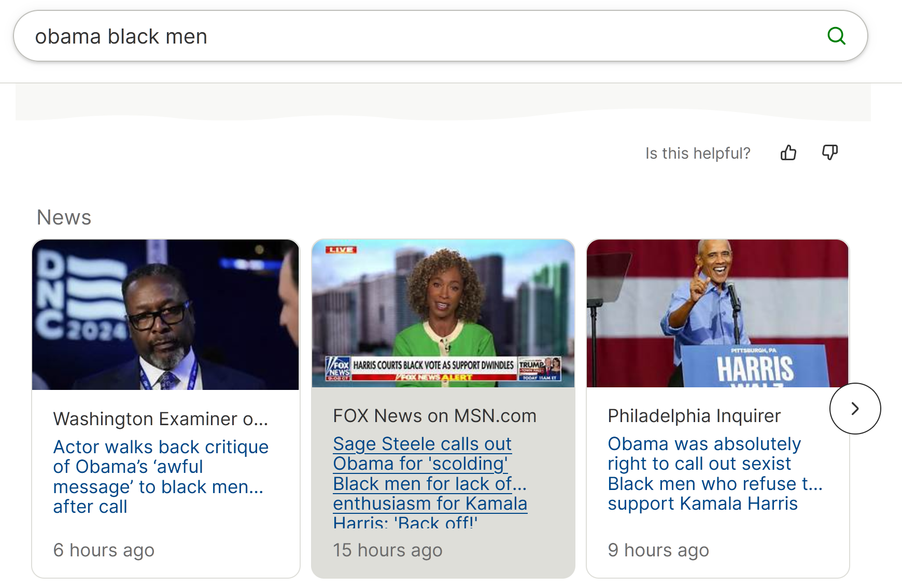Screen dimensions: 902x588
Task: Click the '15 hours ago' timestamp
Action: click(388, 550)
